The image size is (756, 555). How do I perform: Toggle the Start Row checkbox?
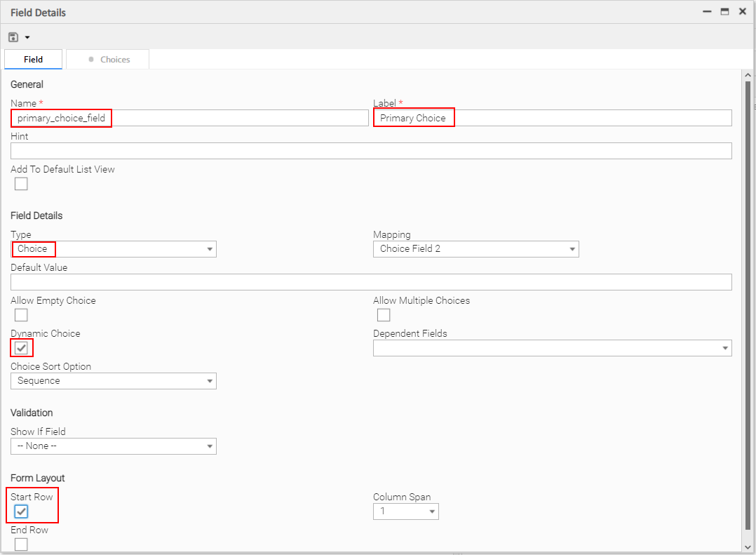click(21, 511)
